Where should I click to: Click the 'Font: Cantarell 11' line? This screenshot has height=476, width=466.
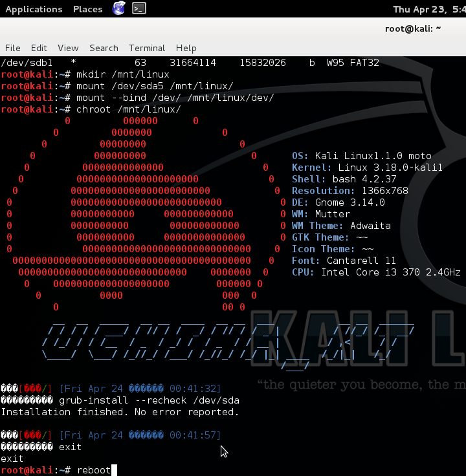pyautogui.click(x=344, y=261)
